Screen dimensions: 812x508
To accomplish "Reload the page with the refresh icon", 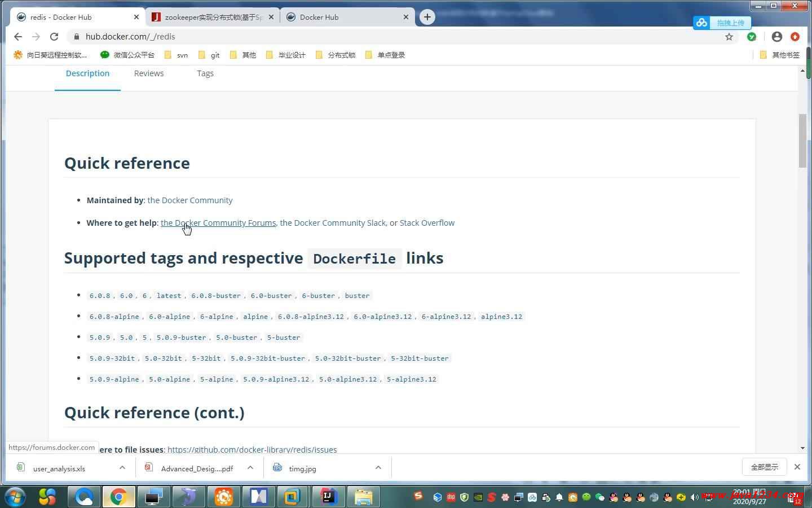I will point(54,37).
